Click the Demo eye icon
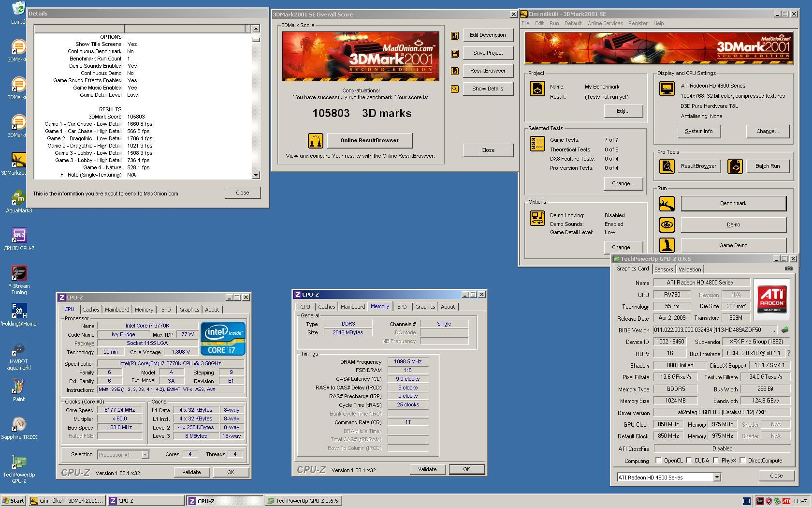This screenshot has height=508, width=812. (667, 225)
